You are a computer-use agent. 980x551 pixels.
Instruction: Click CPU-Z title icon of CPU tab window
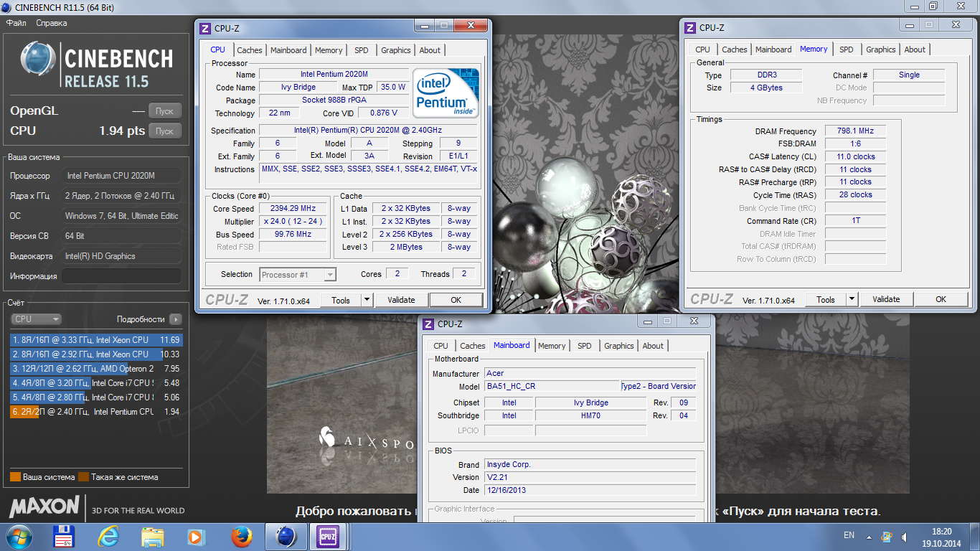205,28
